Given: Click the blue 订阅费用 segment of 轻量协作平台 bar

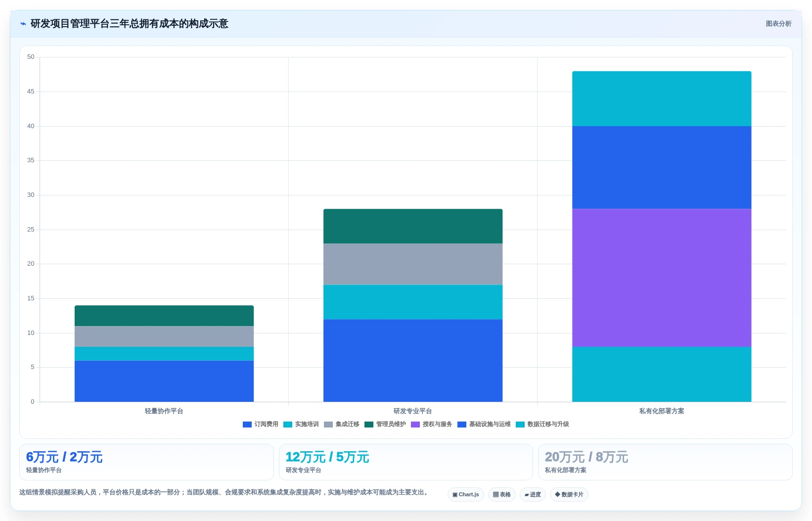Looking at the screenshot, I should 164,381.
